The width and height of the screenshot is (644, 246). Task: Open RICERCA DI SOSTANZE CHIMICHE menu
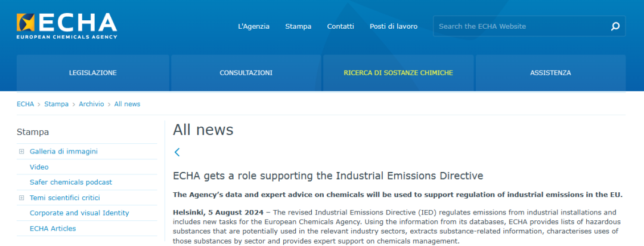coord(398,73)
